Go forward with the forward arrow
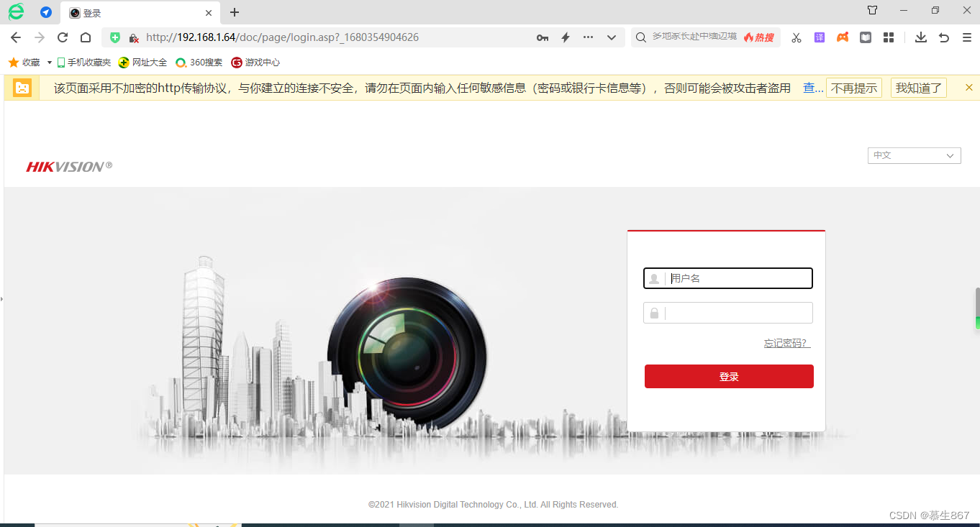The height and width of the screenshot is (527, 980). (x=40, y=37)
